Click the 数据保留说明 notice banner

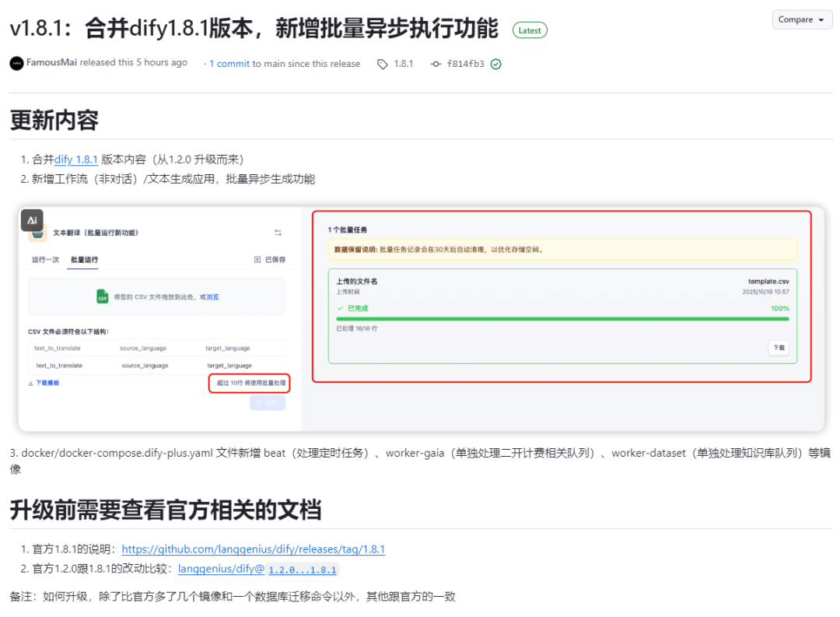562,249
